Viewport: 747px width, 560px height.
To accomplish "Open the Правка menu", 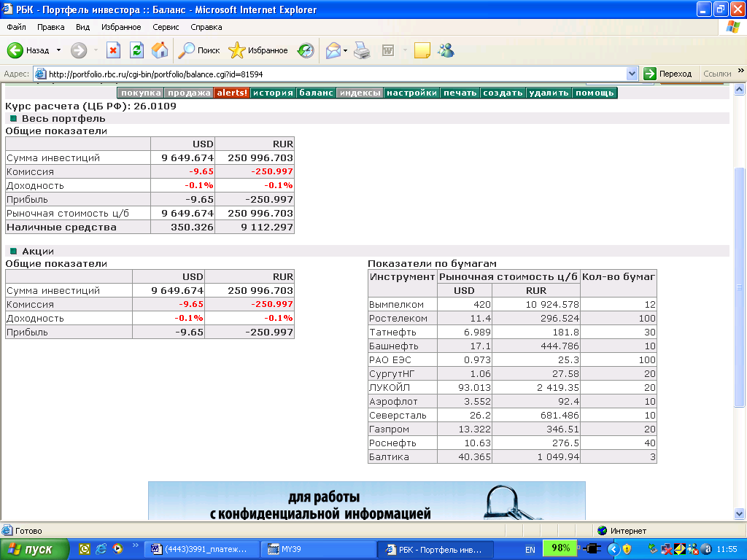I will pos(50,27).
